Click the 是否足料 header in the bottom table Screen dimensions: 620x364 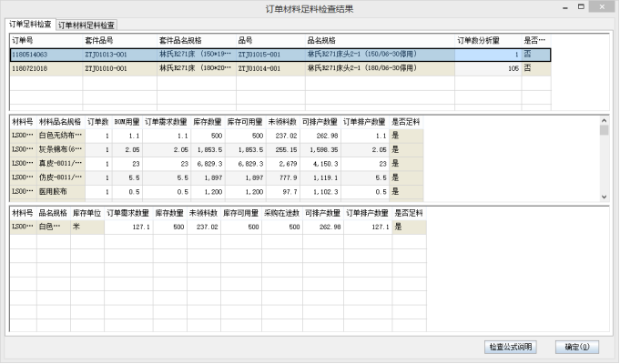click(409, 214)
